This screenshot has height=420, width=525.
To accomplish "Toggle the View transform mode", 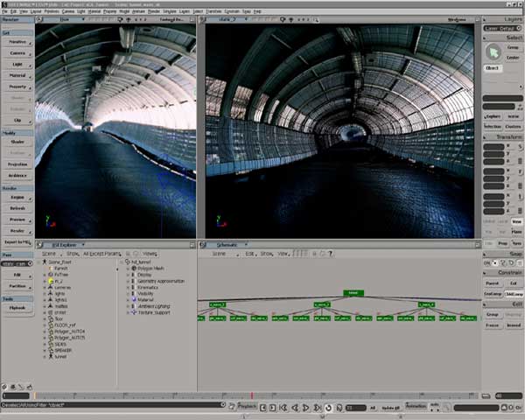I will [514, 221].
